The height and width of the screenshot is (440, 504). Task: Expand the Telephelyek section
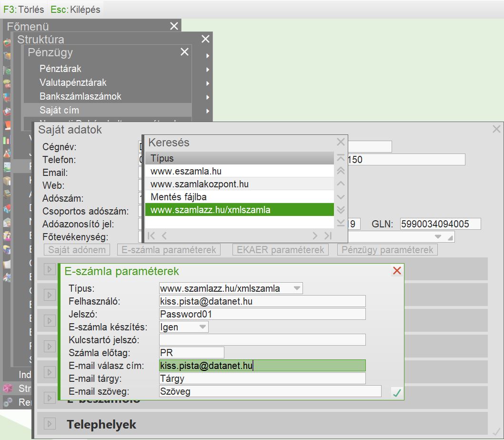coord(50,424)
